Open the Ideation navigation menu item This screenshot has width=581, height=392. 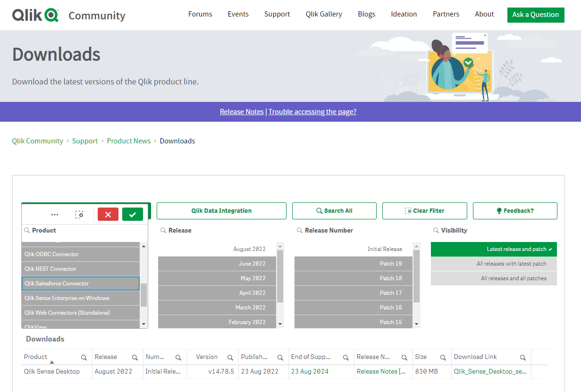(x=404, y=14)
